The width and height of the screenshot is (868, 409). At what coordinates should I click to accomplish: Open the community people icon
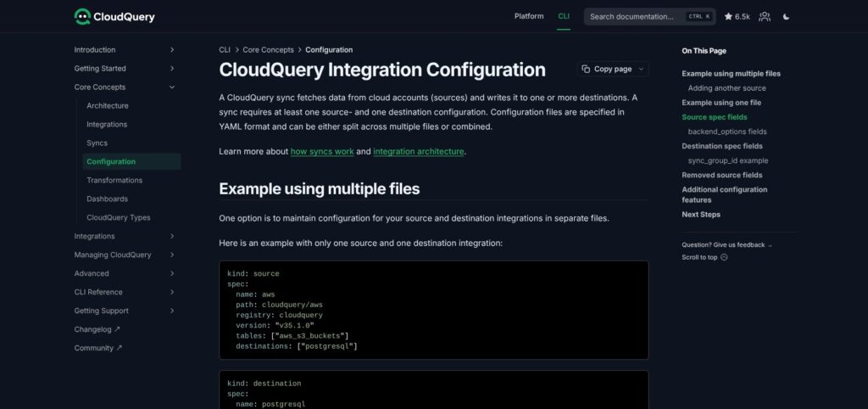[765, 17]
